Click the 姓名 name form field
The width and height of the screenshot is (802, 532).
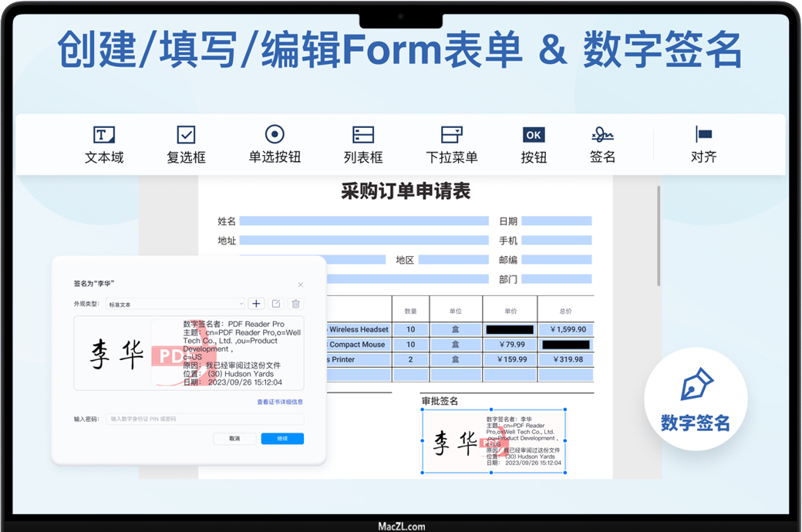[363, 221]
